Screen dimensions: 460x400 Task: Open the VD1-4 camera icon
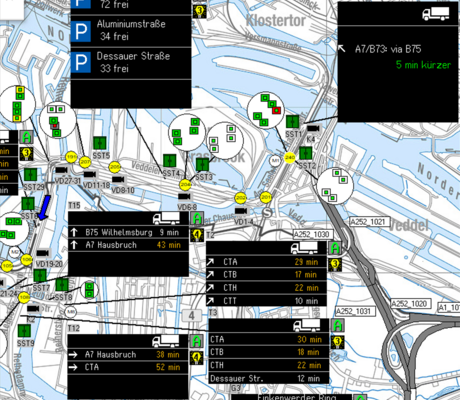241,211
